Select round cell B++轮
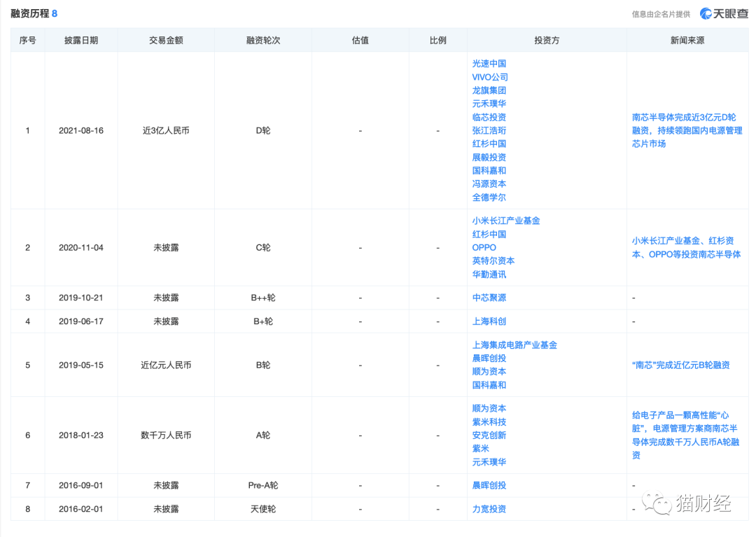This screenshot has width=756, height=537. point(262,298)
